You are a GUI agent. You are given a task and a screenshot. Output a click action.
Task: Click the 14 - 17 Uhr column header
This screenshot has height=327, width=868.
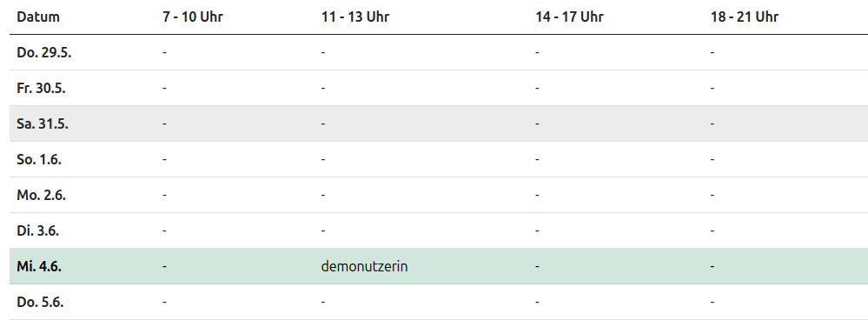click(569, 17)
